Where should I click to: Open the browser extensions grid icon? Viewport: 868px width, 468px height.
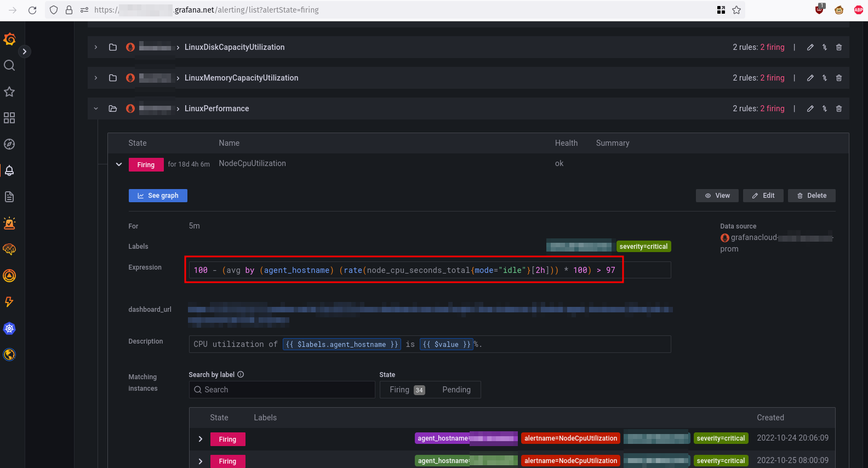pos(721,10)
